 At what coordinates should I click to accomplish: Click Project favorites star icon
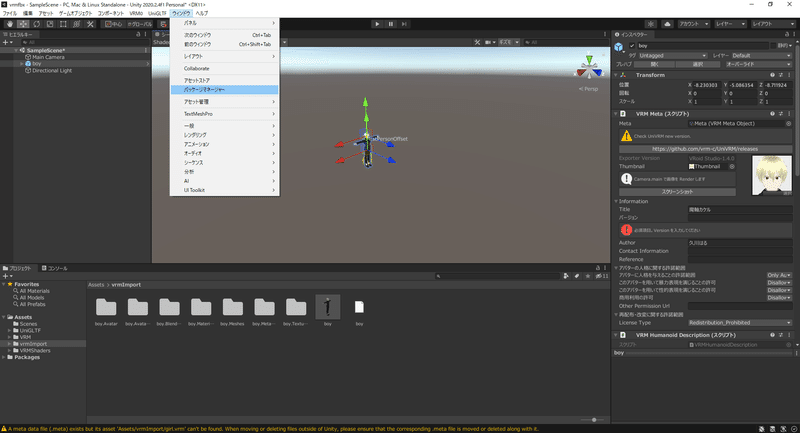coord(588,276)
